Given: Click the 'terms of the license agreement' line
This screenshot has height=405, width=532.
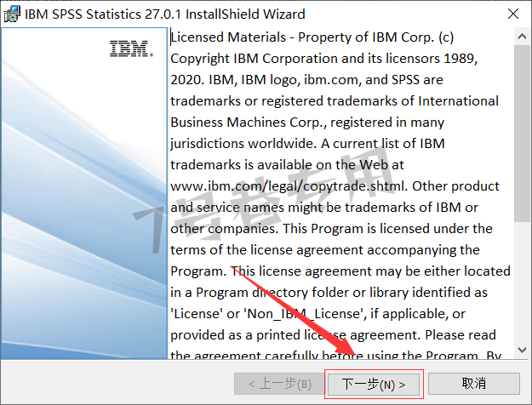Looking at the screenshot, I should click(x=325, y=249).
